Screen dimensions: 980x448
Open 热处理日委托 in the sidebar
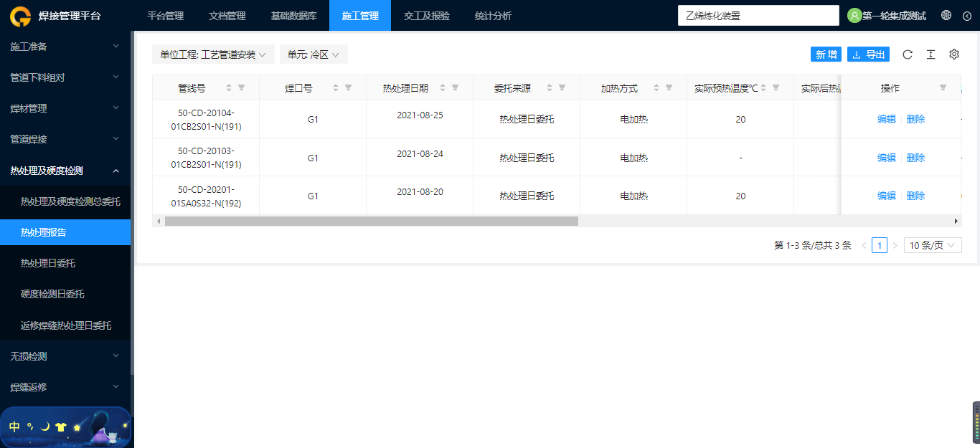pyautogui.click(x=65, y=263)
